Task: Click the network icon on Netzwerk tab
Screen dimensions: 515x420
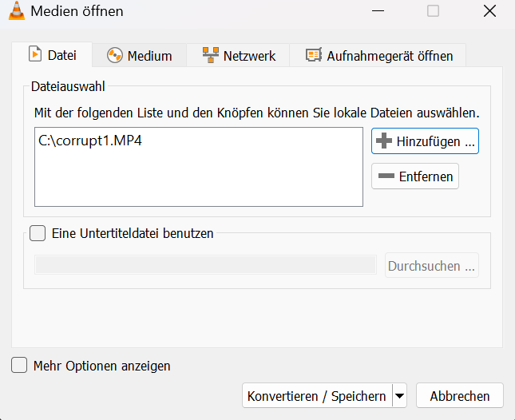Action: [x=211, y=55]
